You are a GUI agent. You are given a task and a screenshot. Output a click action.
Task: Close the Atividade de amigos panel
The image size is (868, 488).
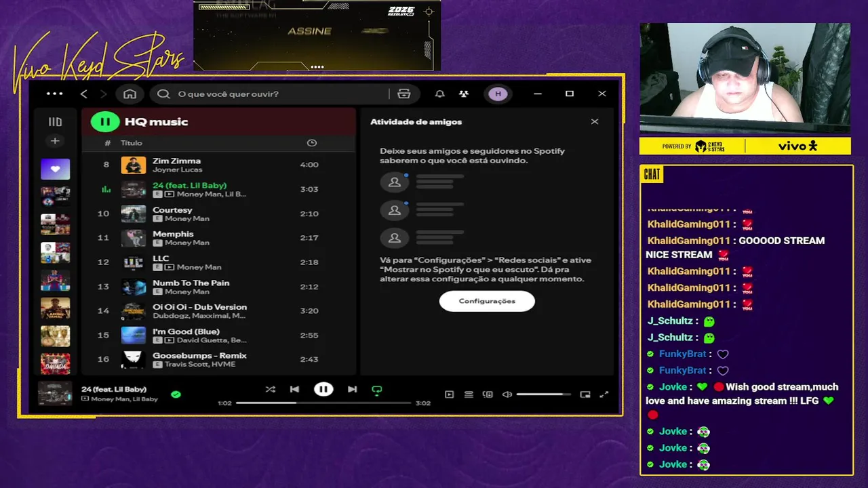[x=595, y=122]
